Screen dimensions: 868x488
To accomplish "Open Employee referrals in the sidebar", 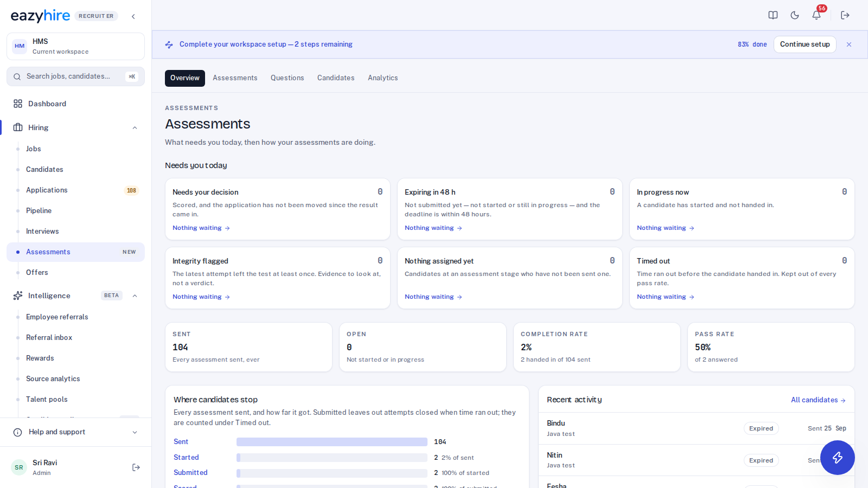I will [75, 317].
